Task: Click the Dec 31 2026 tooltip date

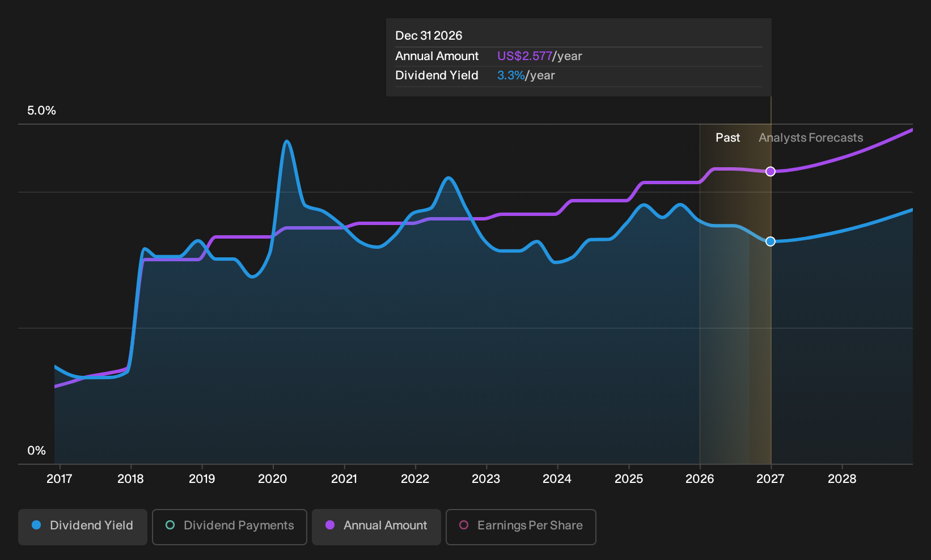Action: point(429,36)
